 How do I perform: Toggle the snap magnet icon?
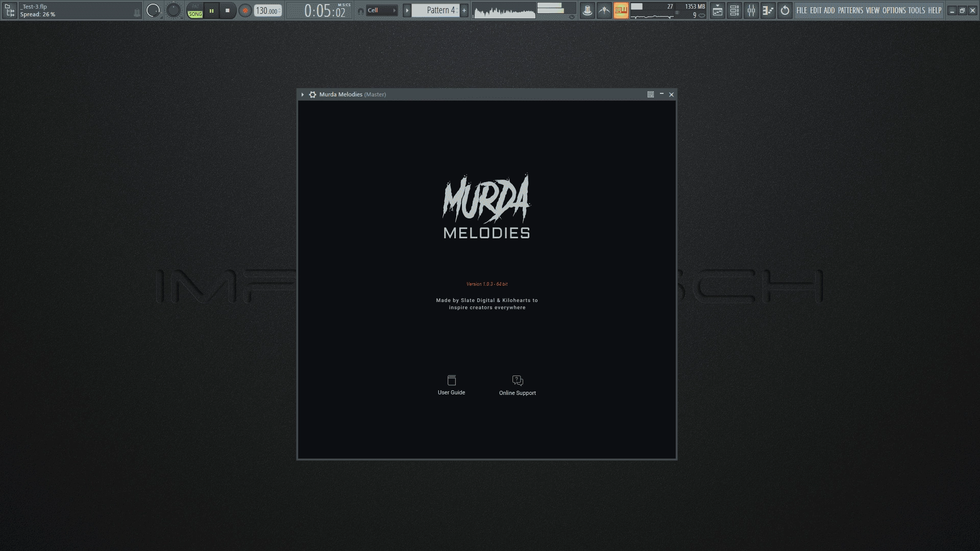pos(360,11)
